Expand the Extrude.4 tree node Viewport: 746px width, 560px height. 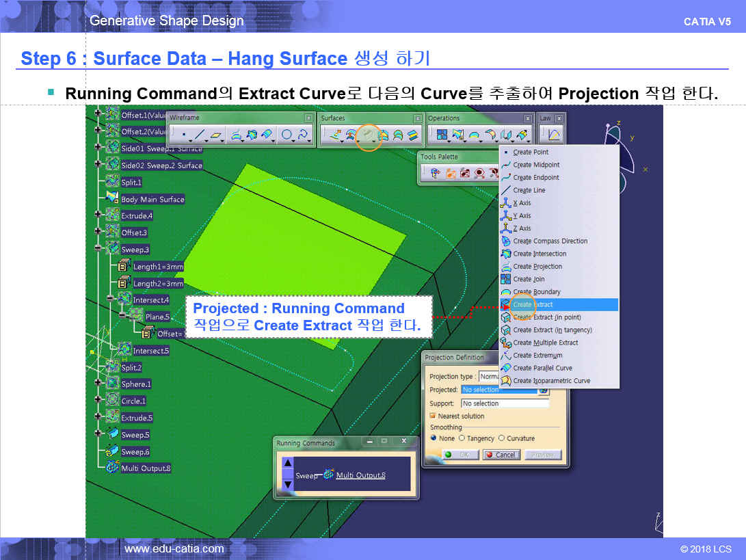click(x=98, y=215)
